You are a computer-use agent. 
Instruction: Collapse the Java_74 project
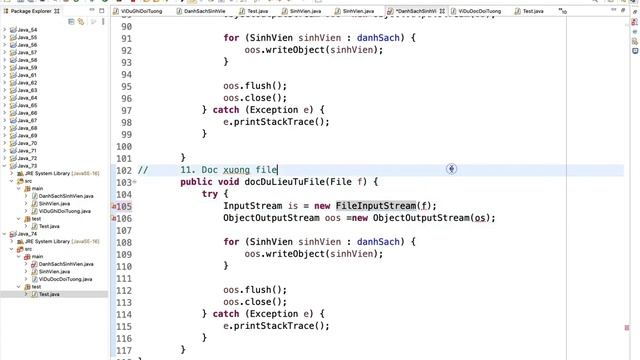click(5, 234)
